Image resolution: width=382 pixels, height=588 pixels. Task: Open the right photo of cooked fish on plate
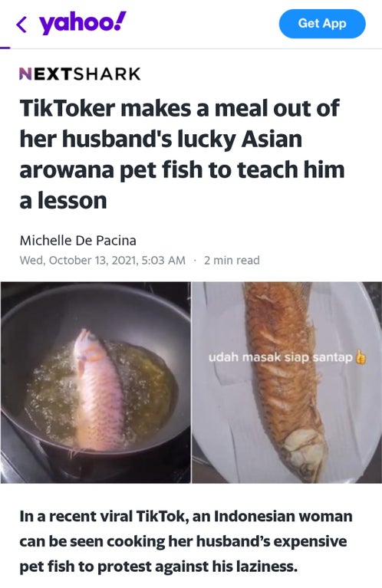point(287,382)
